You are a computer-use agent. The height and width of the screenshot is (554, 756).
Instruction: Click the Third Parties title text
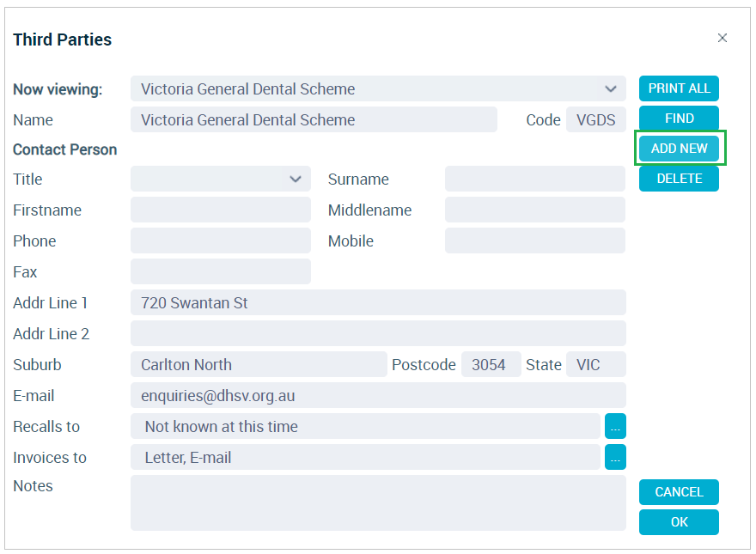coord(62,40)
